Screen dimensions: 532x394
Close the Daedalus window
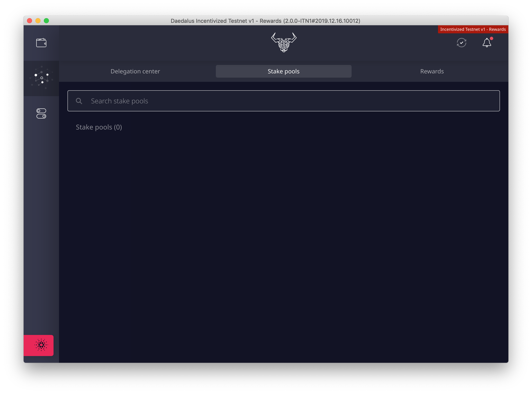pyautogui.click(x=30, y=21)
